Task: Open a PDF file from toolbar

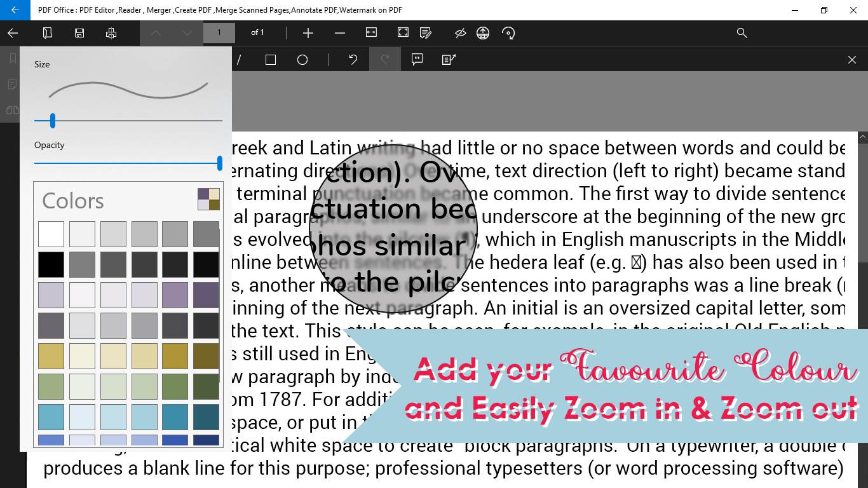Action: pos(47,33)
